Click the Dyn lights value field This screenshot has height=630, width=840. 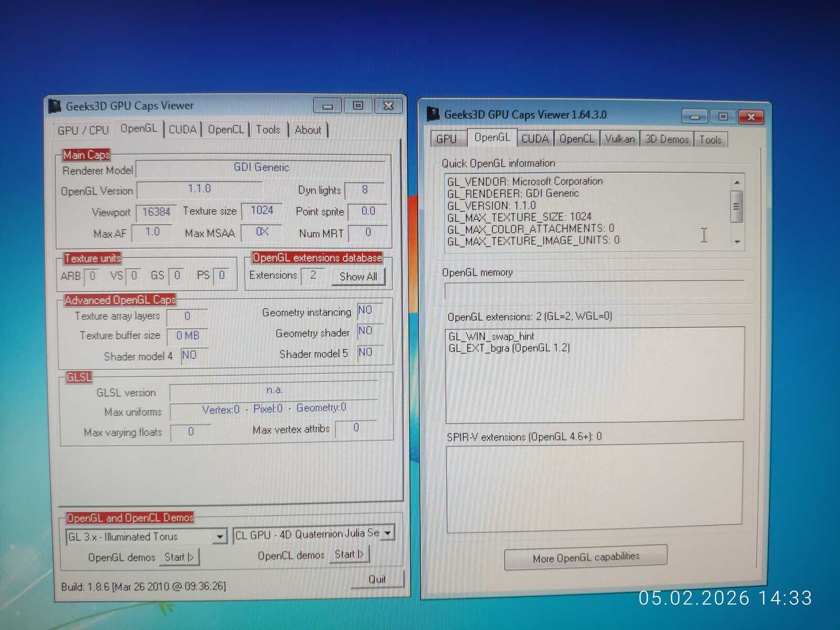[x=365, y=190]
